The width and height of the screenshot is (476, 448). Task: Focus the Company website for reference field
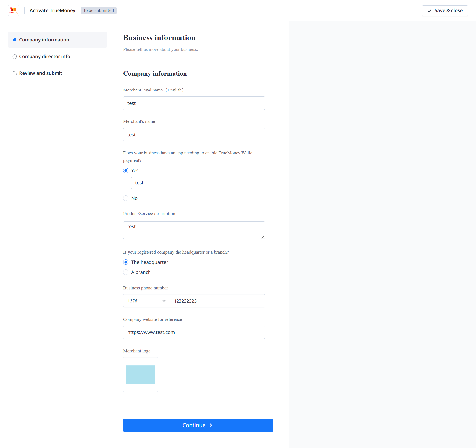click(x=194, y=332)
